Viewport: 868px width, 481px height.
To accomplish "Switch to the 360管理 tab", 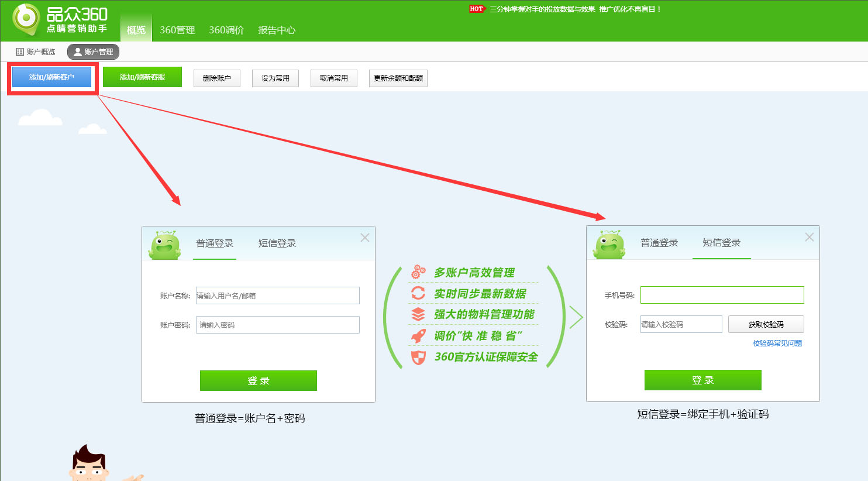I will pyautogui.click(x=179, y=30).
